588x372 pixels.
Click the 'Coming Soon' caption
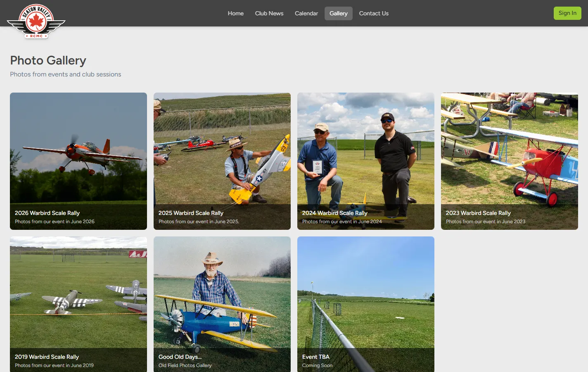point(317,365)
